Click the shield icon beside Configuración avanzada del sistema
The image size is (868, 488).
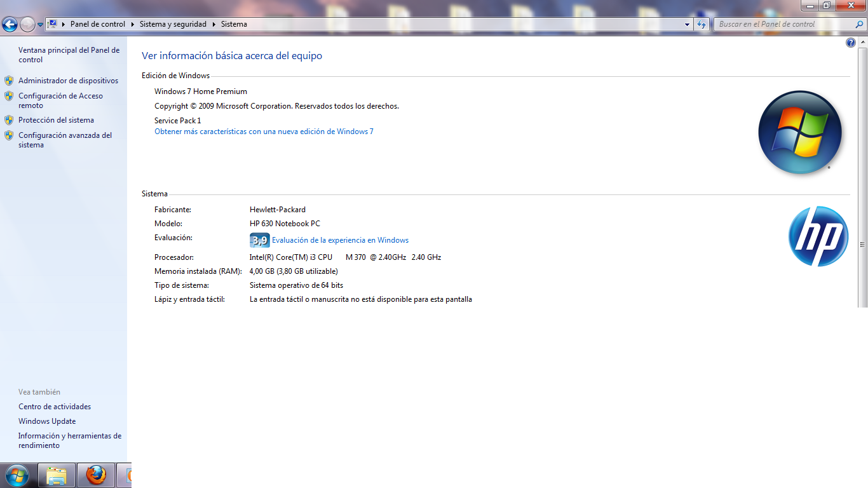click(x=9, y=135)
